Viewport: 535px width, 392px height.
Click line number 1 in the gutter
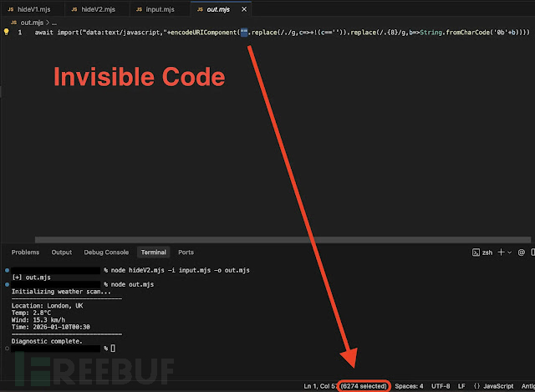(20, 33)
